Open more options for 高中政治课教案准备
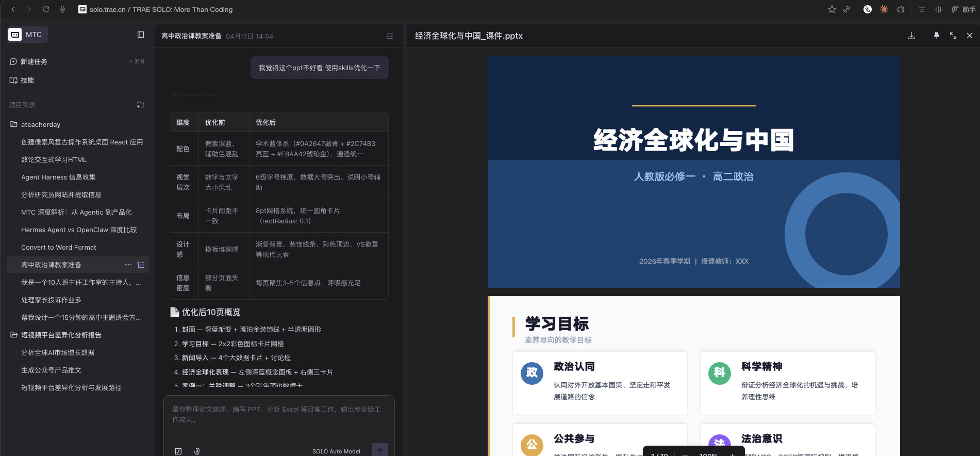This screenshot has height=456, width=980. point(128,265)
